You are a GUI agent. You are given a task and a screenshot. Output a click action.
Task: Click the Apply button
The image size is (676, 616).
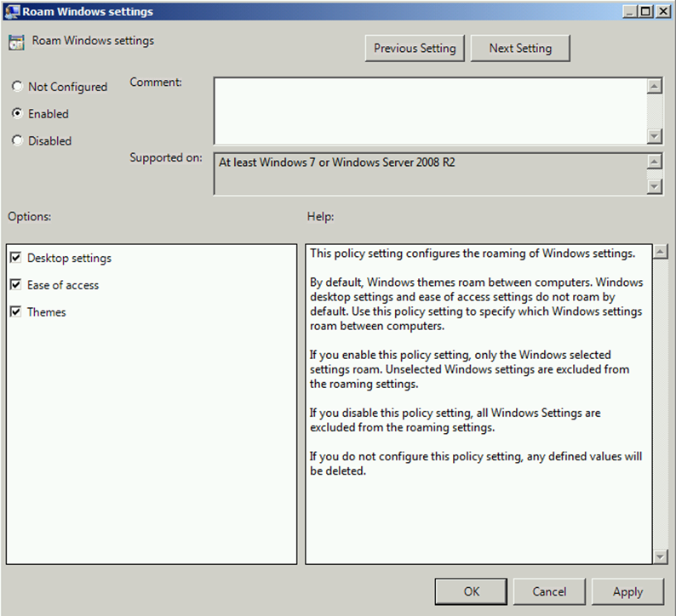pyautogui.click(x=627, y=591)
